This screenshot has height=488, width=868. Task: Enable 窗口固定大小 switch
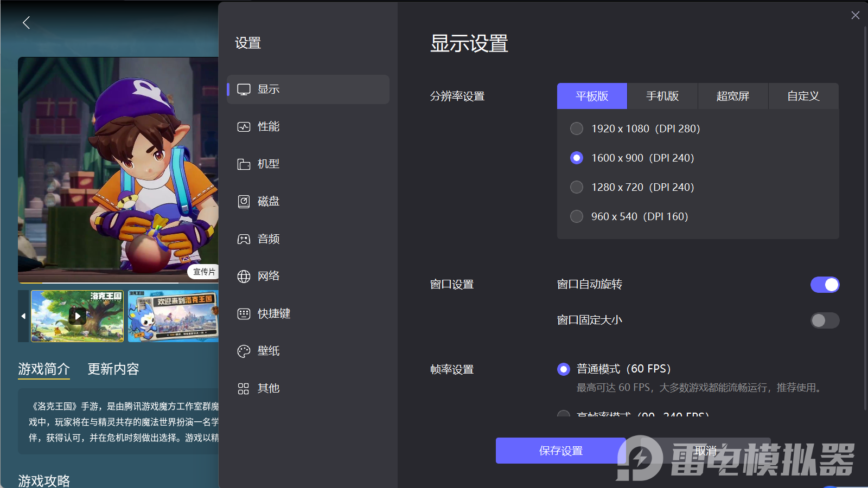click(x=825, y=320)
